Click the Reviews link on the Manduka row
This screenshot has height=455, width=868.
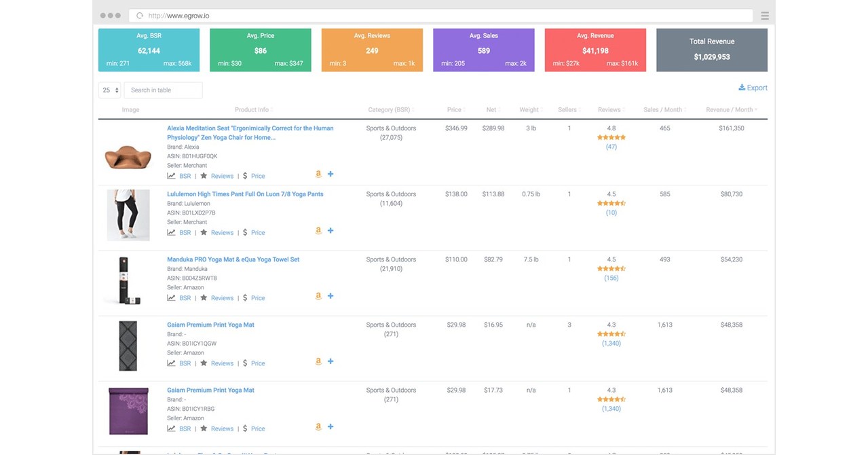(x=222, y=297)
